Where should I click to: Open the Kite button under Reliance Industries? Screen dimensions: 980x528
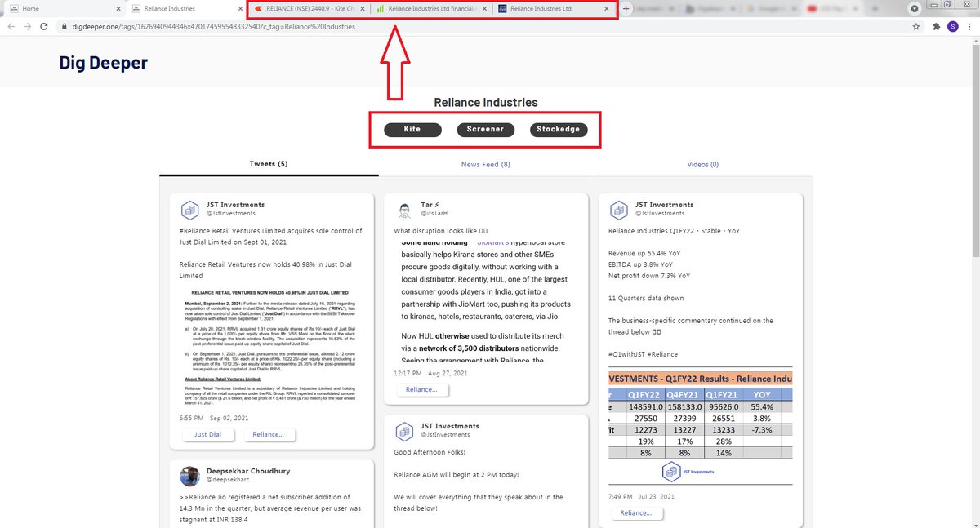click(412, 130)
